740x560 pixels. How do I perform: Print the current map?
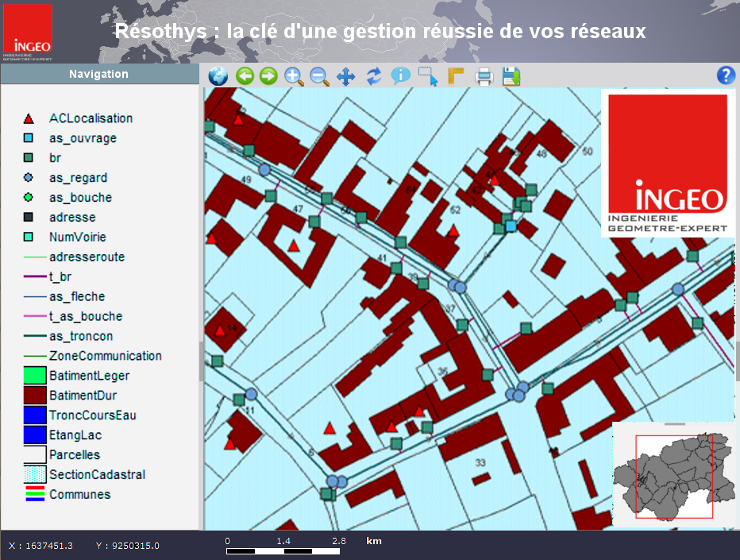[x=484, y=77]
